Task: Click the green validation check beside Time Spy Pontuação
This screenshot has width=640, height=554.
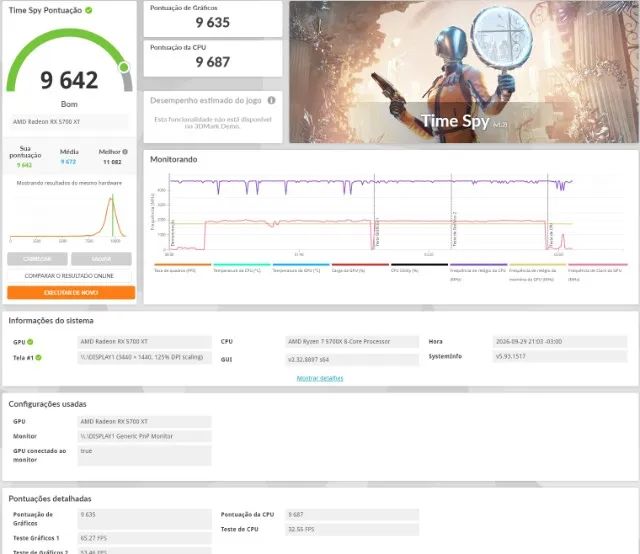Action: 89,10
